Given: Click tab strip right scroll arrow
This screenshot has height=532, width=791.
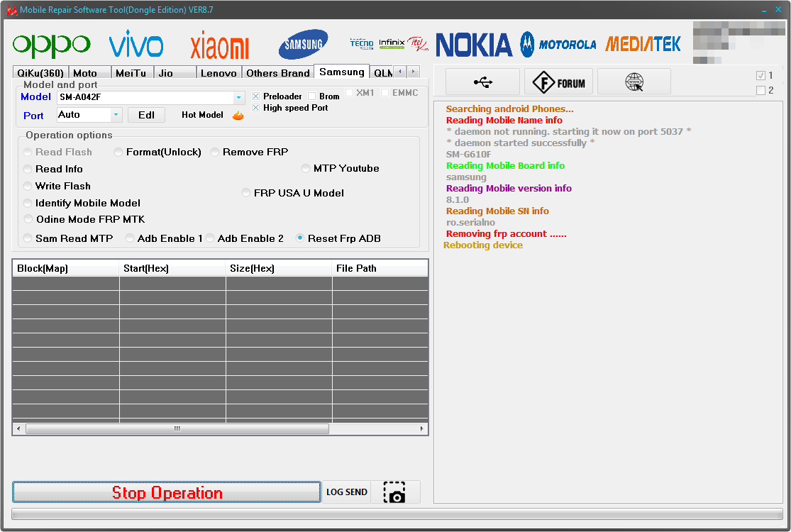Looking at the screenshot, I should [413, 72].
